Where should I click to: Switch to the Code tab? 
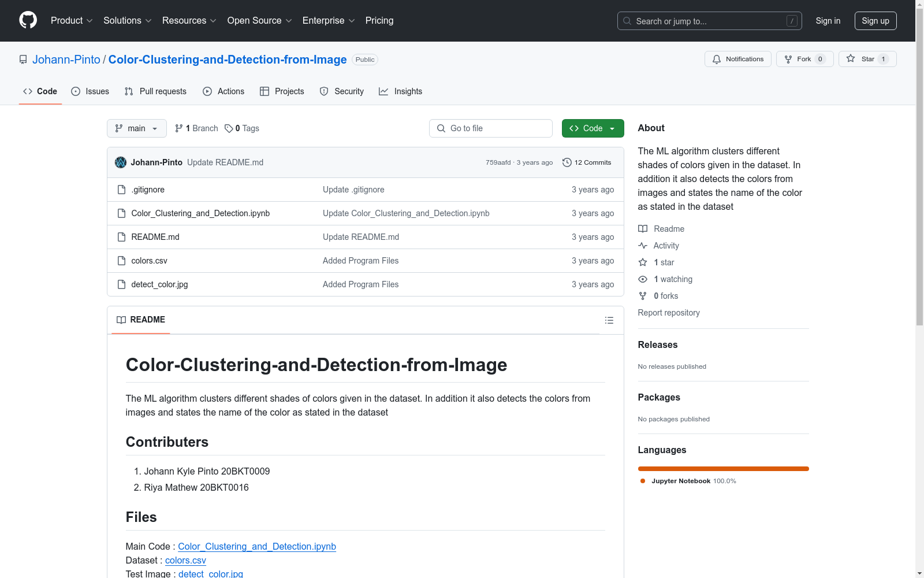pos(40,91)
